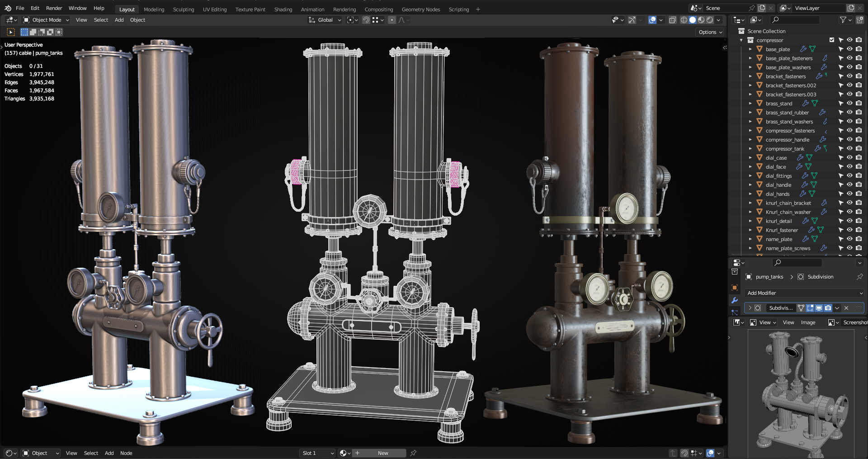The width and height of the screenshot is (868, 459).
Task: Open shading options dropdown arrow
Action: tap(718, 20)
